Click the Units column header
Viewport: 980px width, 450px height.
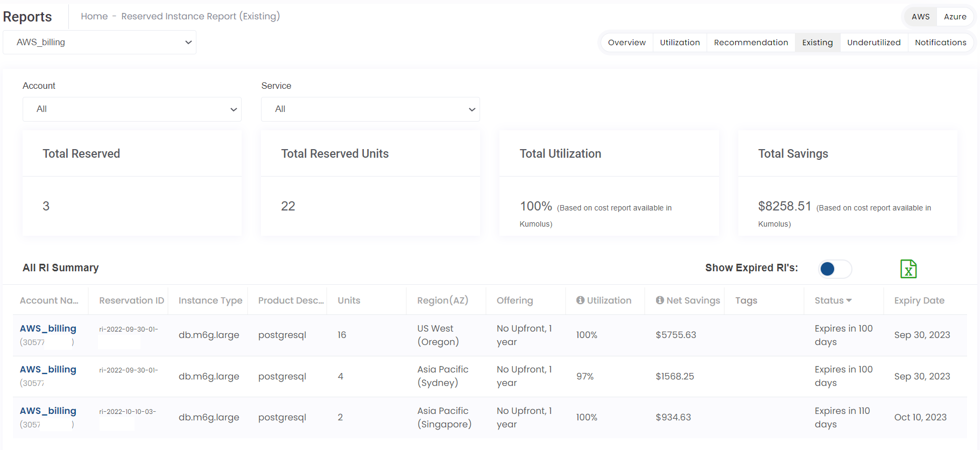click(349, 300)
